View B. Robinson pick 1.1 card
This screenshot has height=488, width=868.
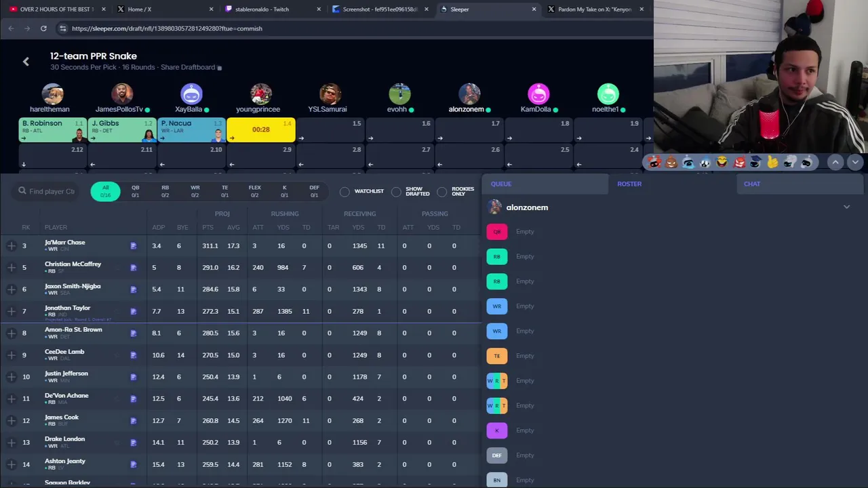click(53, 130)
